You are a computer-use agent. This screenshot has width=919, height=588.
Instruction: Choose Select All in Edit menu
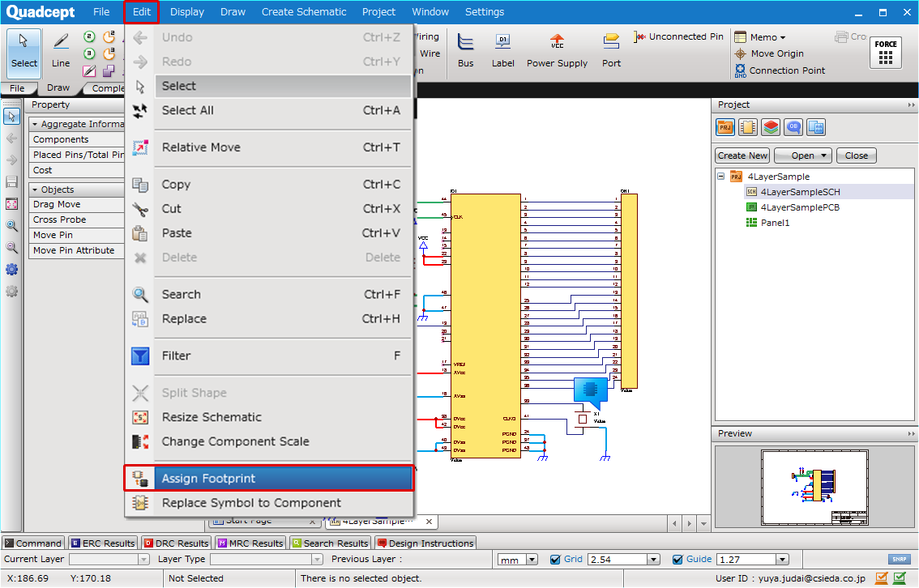269,110
